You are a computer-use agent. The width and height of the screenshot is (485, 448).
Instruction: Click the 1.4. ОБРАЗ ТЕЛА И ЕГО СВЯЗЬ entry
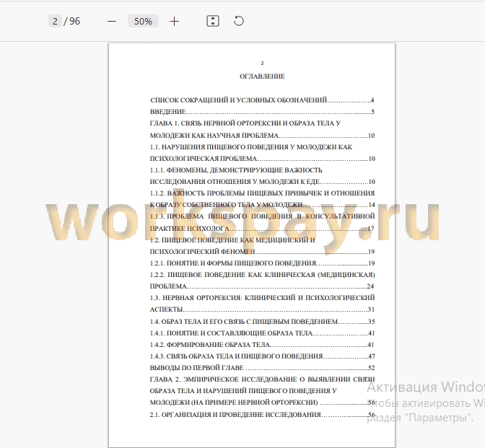[262, 322]
